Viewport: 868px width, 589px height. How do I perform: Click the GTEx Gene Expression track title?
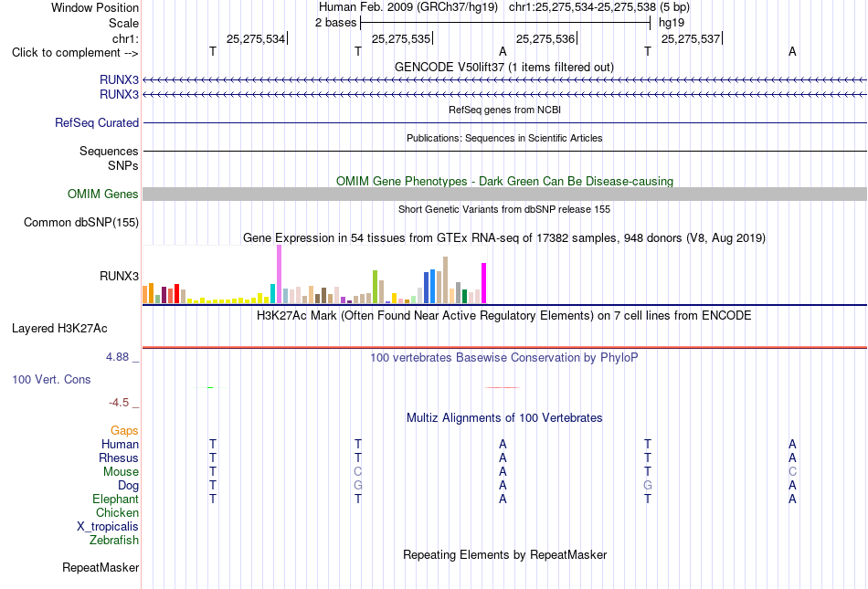tap(504, 237)
